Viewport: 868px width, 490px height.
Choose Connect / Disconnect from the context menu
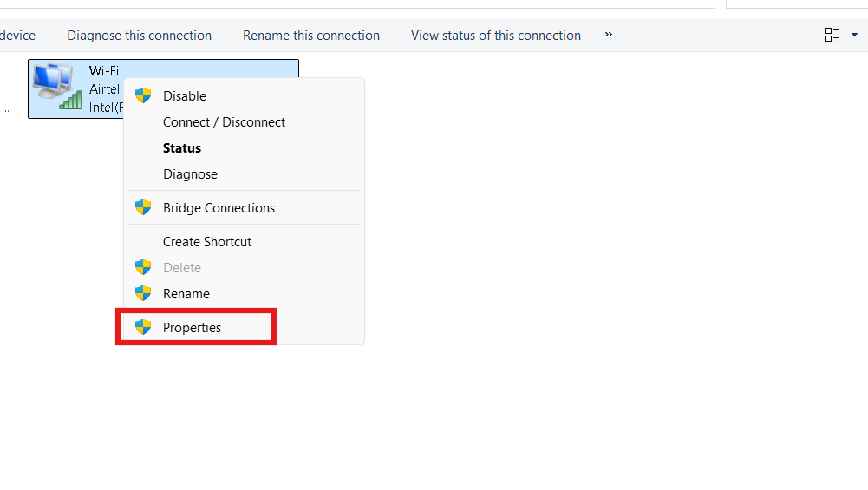point(224,122)
